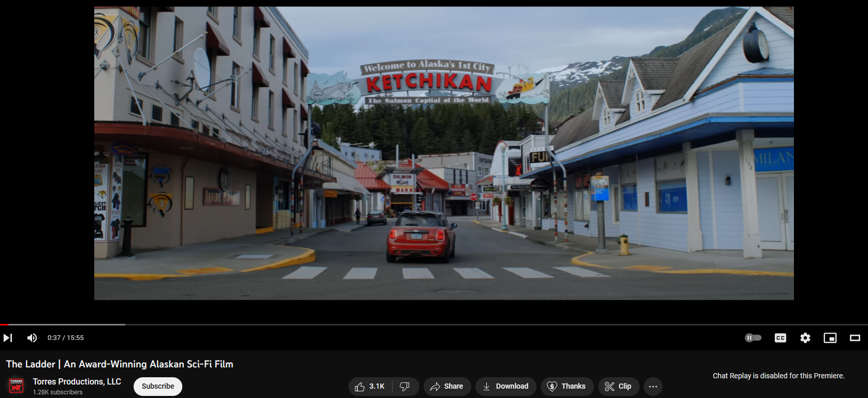This screenshot has height=398, width=868.
Task: Open the Torres Productions channel avatar
Action: (x=16, y=386)
